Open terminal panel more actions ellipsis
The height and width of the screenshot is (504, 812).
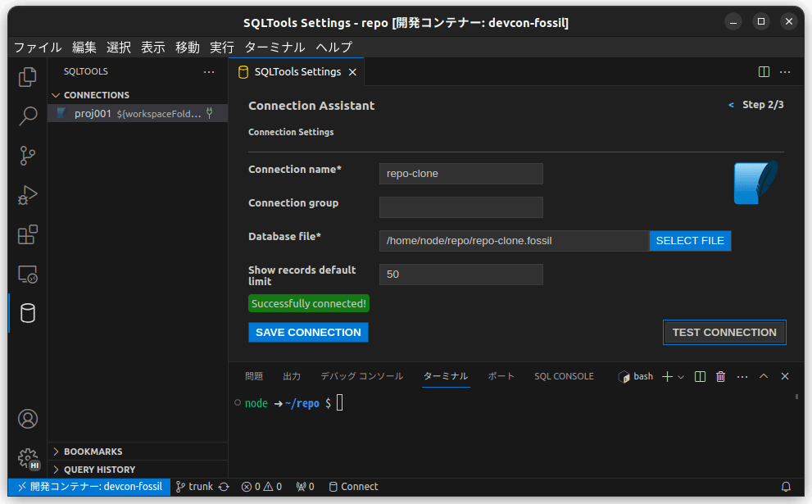742,377
